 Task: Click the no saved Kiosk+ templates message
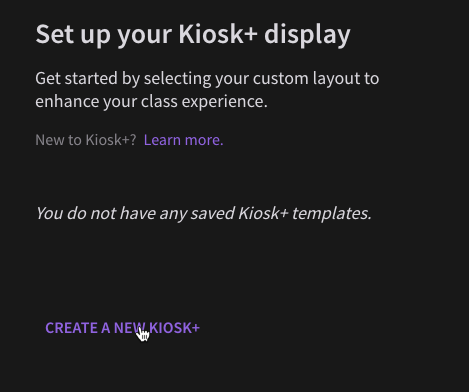(x=204, y=213)
